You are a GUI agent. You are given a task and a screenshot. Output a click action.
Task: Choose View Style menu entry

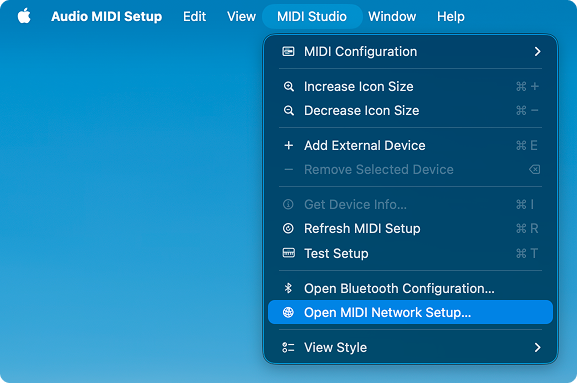pyautogui.click(x=410, y=347)
